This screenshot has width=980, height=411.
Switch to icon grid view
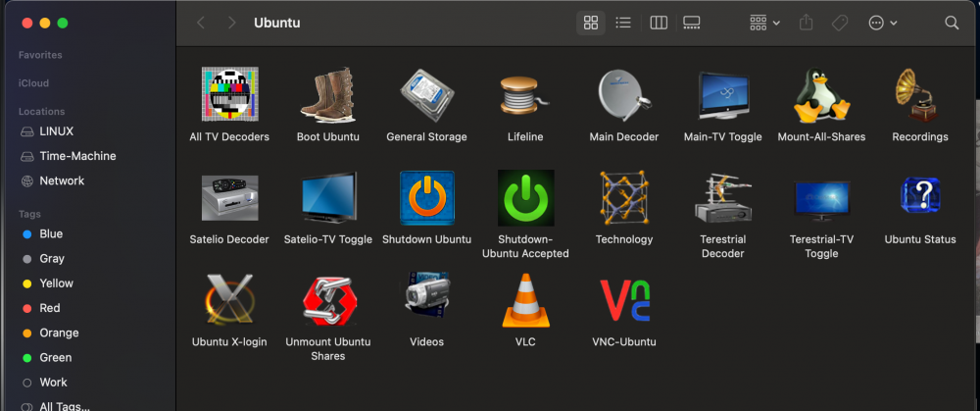[591, 24]
